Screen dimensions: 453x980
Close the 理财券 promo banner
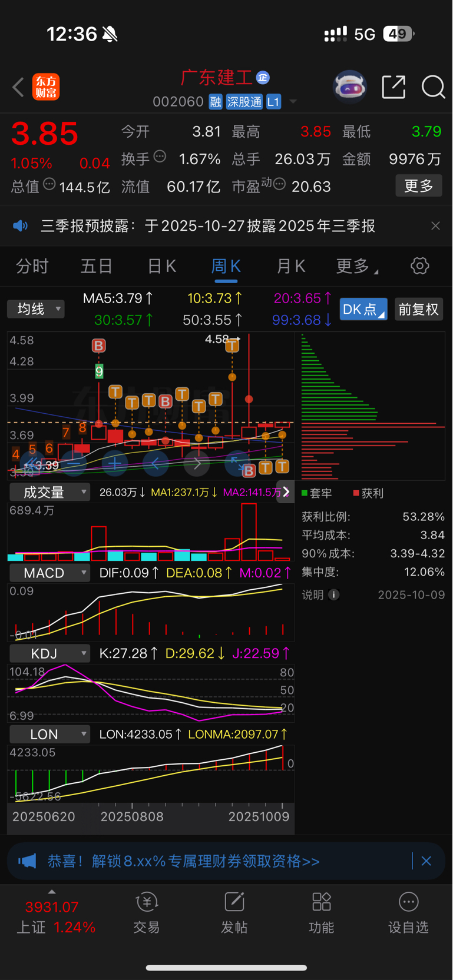(x=426, y=861)
